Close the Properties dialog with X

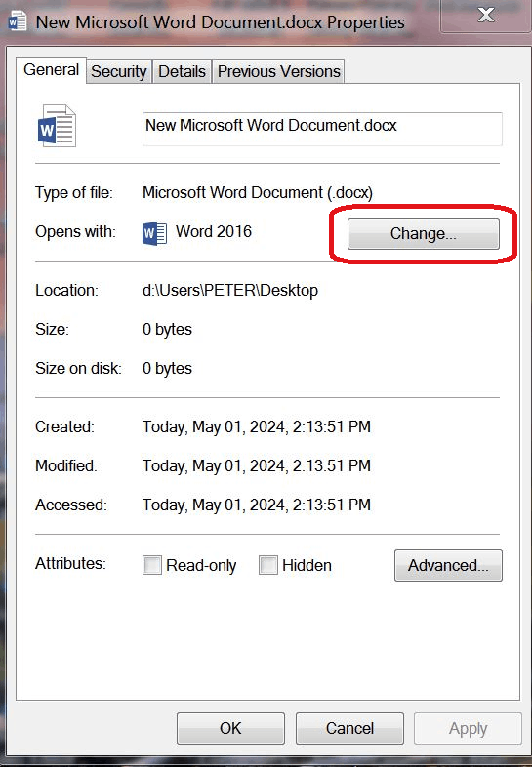coord(485,16)
